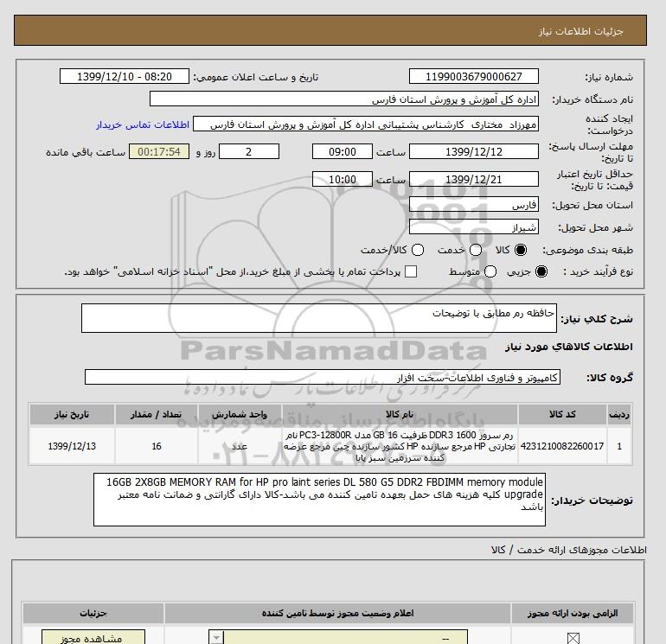Click the ردیف column header
666x644 pixels.
(x=619, y=414)
